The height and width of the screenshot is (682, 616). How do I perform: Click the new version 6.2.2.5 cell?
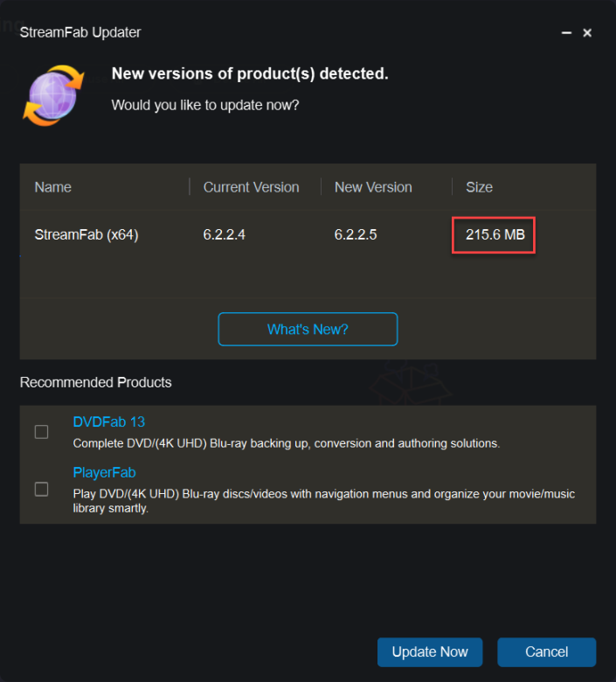click(356, 234)
